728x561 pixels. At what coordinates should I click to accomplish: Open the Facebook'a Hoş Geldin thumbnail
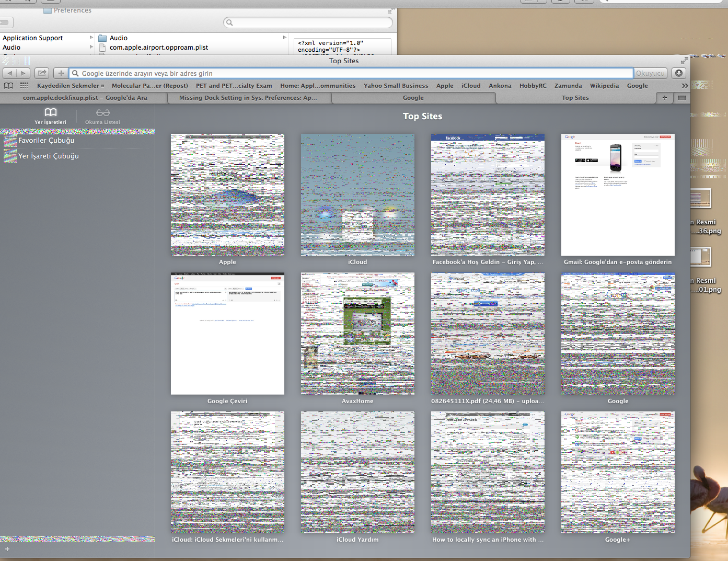point(488,195)
